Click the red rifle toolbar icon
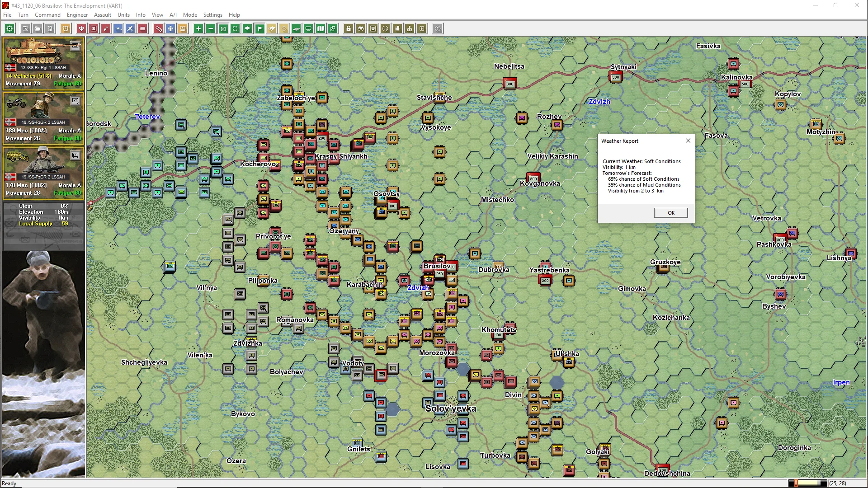The height and width of the screenshot is (488, 868). tap(158, 28)
